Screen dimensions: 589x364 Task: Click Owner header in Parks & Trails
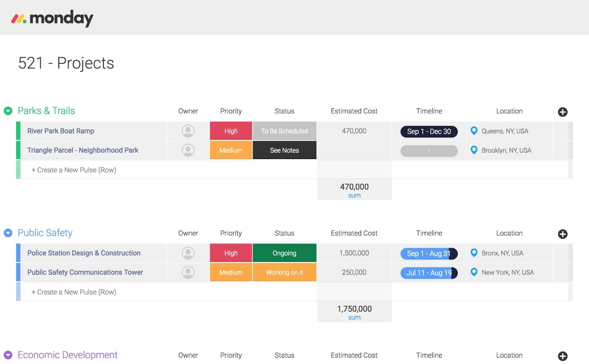point(188,111)
